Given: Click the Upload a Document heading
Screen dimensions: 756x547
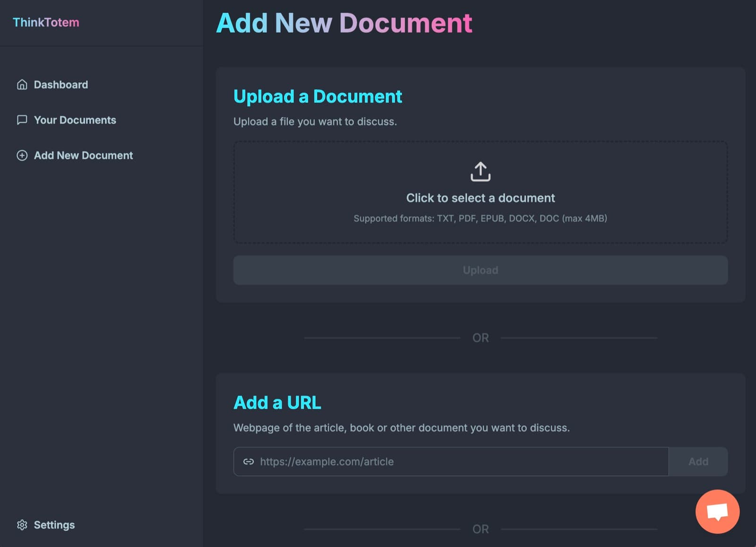Looking at the screenshot, I should (x=318, y=96).
